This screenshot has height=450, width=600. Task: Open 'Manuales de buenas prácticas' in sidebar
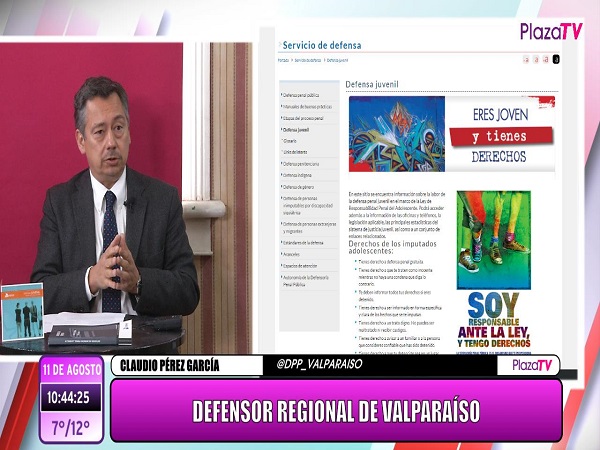(307, 107)
